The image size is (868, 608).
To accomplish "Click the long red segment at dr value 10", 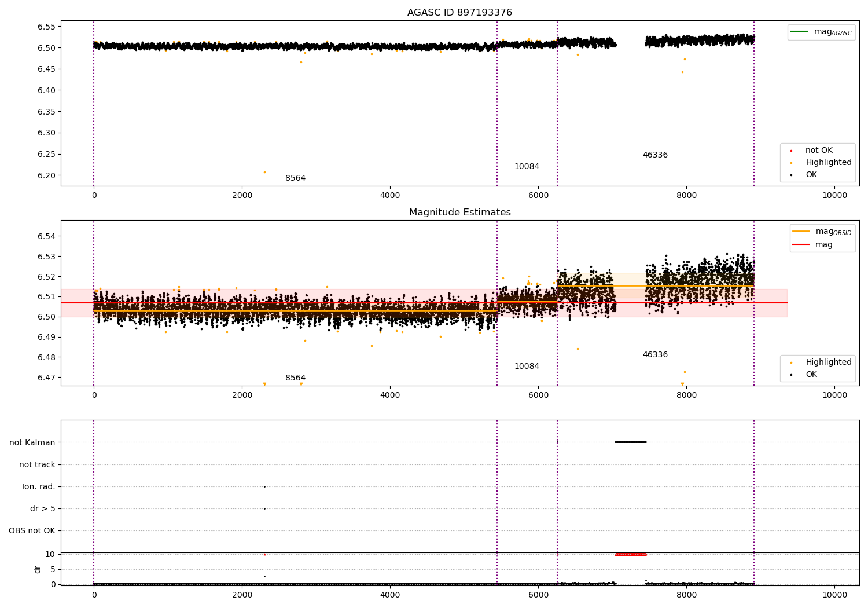I will pos(631,555).
